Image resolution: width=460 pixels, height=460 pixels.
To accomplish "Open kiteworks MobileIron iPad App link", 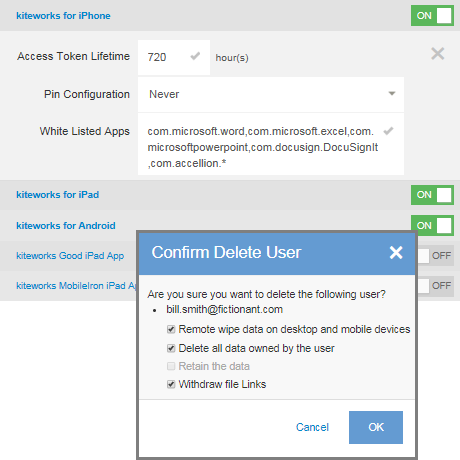I will point(76,286).
